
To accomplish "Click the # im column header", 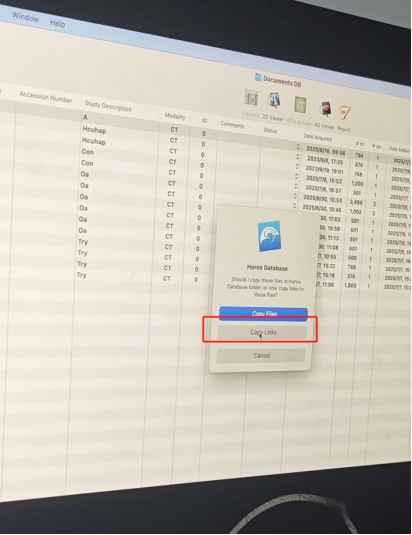I will coord(359,144).
